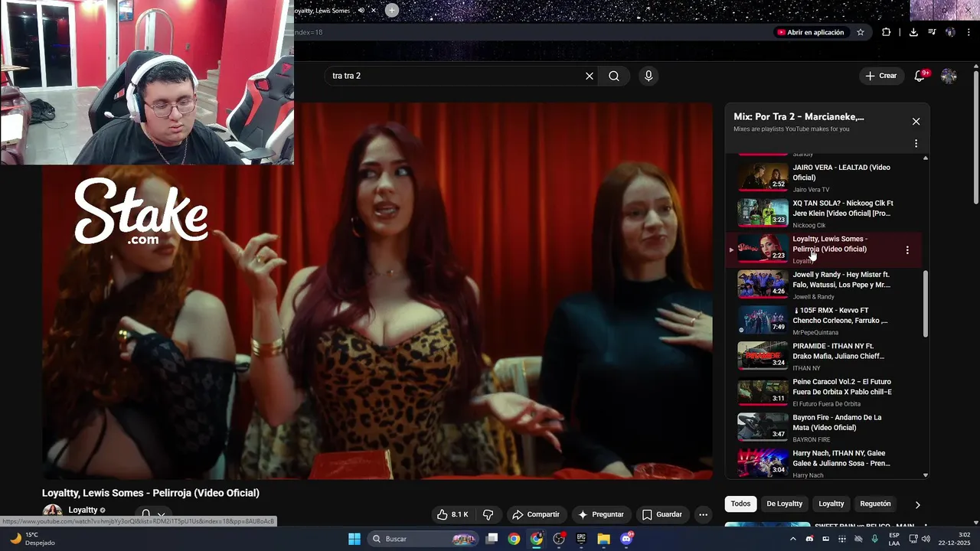Open the weather widget 15°C Despejado

click(x=32, y=539)
